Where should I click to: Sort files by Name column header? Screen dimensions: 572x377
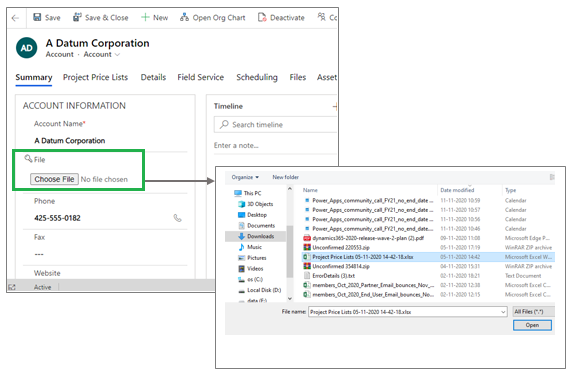click(310, 190)
